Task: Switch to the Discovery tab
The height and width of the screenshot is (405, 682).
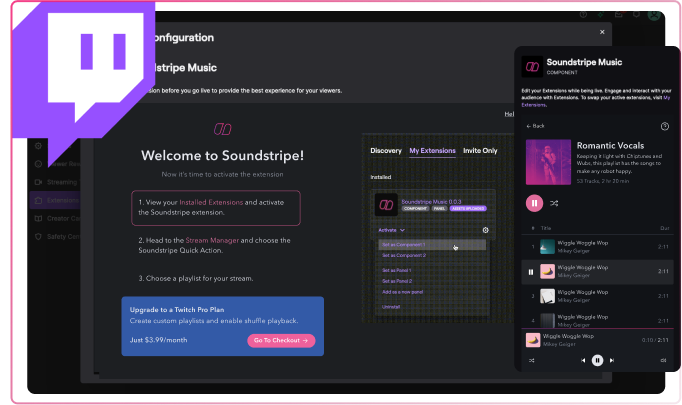Action: click(386, 151)
